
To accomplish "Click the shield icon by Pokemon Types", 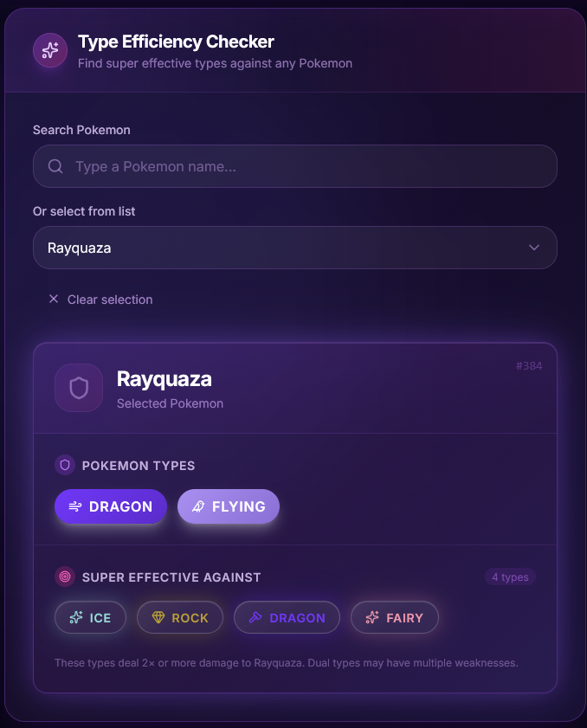I will (65, 465).
